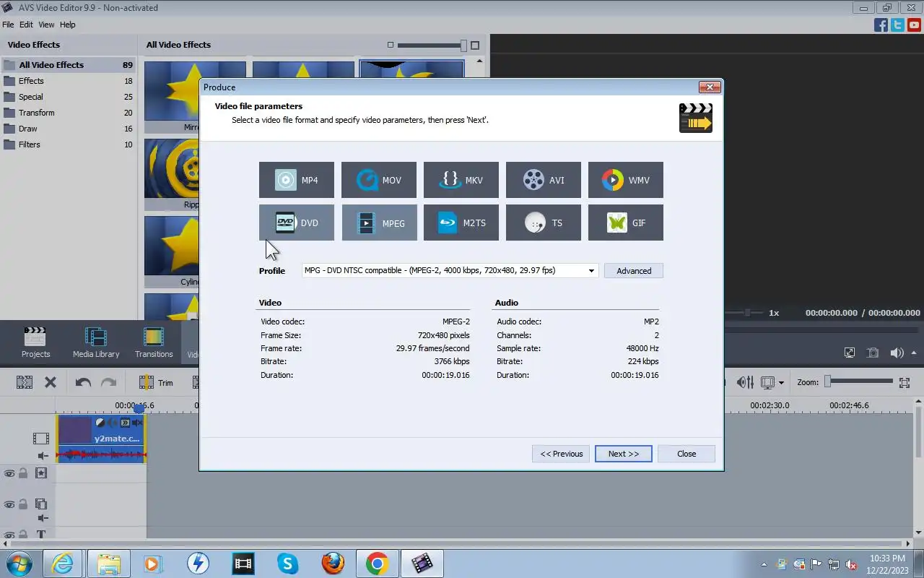The image size is (924, 578).
Task: Select the TS format tile
Action: point(544,223)
